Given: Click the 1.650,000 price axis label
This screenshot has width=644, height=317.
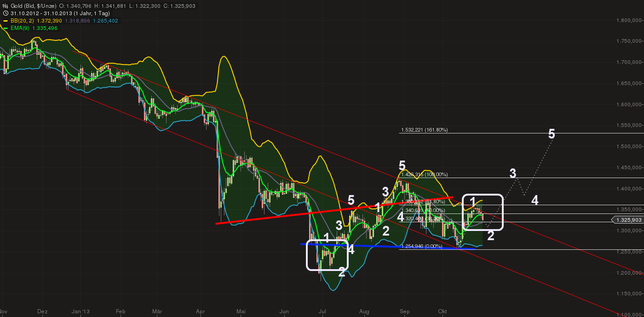Looking at the screenshot, I should [630, 83].
